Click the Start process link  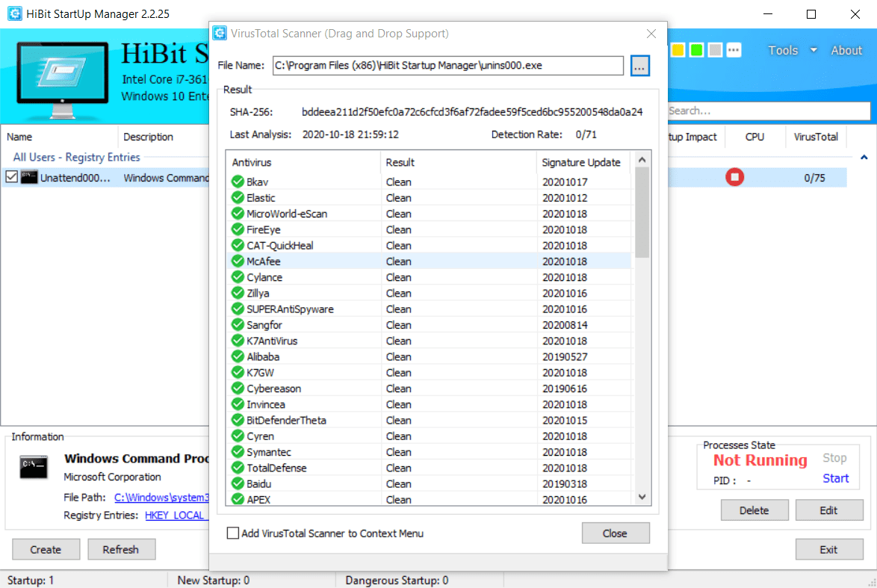coord(836,478)
